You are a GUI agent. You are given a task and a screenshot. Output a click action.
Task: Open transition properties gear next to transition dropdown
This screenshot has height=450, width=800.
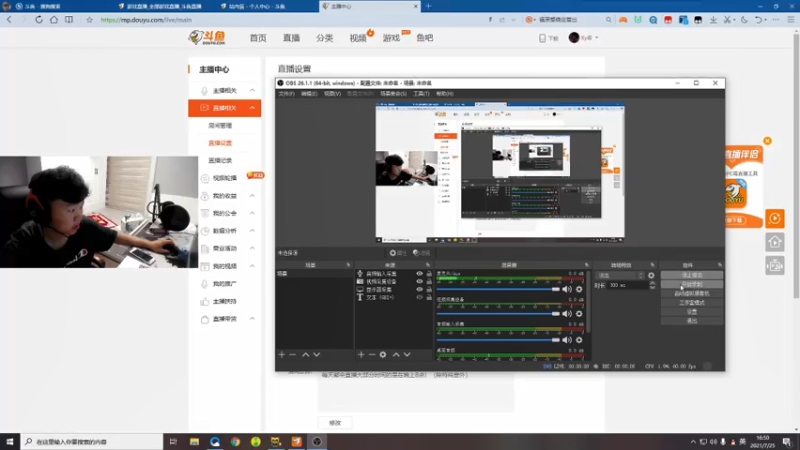coord(651,276)
